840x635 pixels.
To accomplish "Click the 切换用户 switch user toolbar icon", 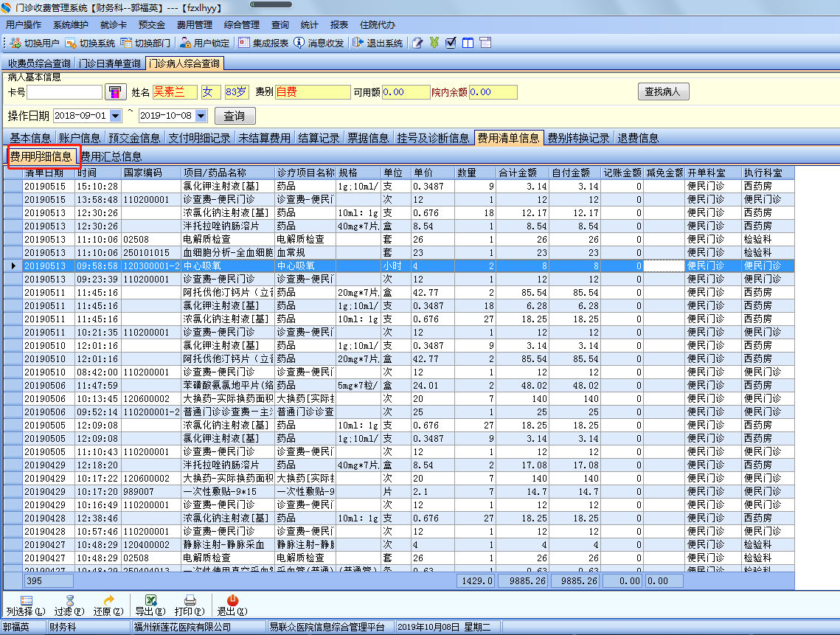I will pyautogui.click(x=15, y=43).
